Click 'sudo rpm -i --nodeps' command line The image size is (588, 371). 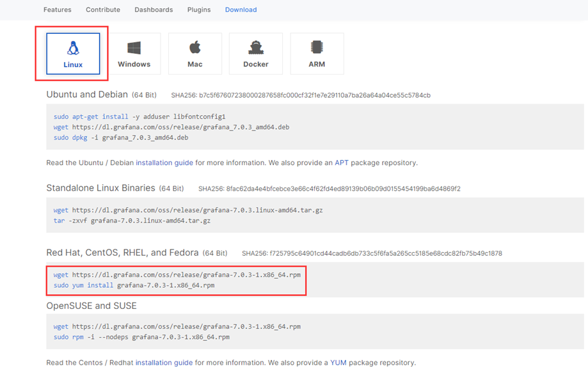click(x=141, y=337)
